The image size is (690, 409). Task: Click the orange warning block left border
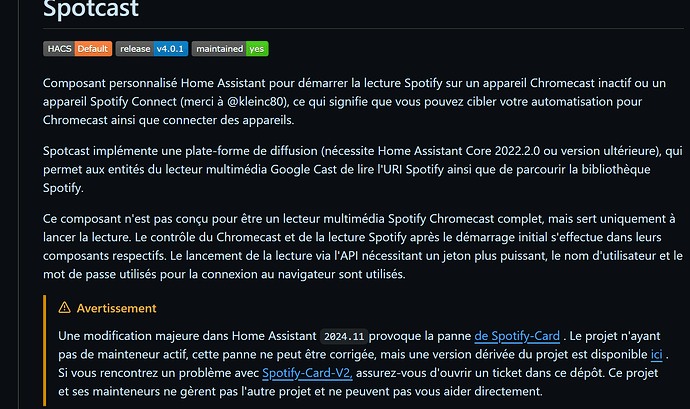(x=45, y=350)
